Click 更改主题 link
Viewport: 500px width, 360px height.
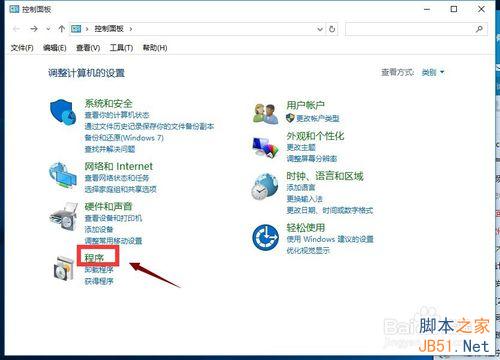pos(301,147)
